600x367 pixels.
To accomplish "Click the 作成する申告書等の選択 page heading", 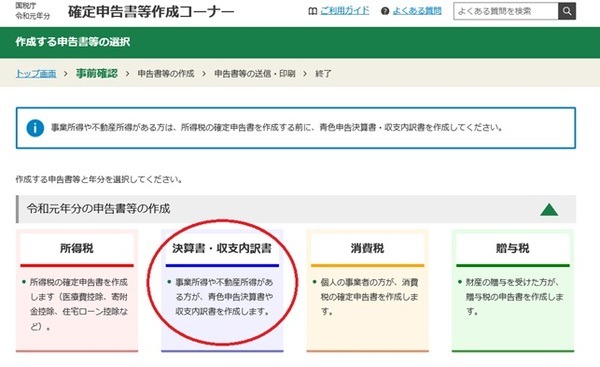I will coord(73,42).
